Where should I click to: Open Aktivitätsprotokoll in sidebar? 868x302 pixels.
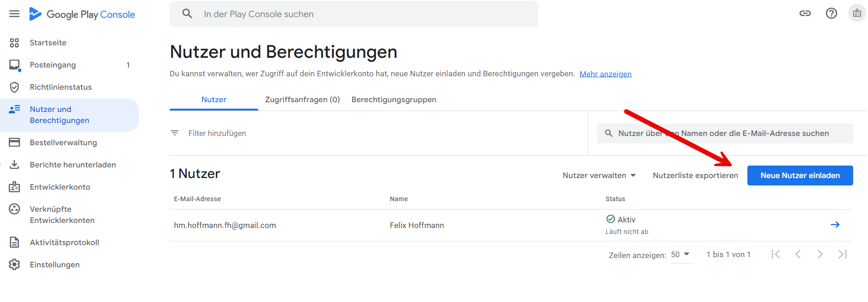coord(69,242)
